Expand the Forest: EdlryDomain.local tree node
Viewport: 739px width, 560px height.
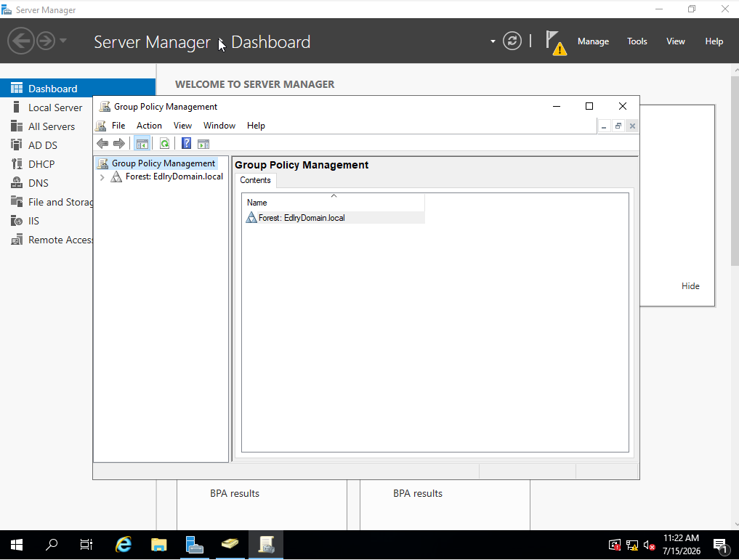coord(102,177)
